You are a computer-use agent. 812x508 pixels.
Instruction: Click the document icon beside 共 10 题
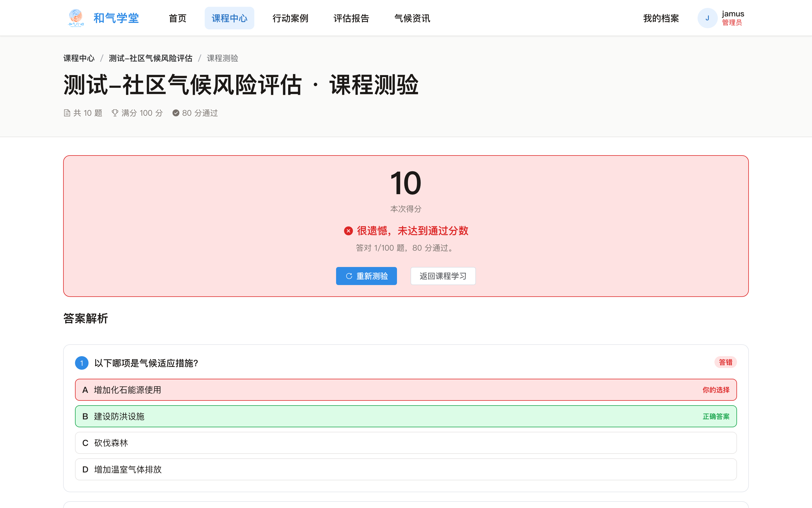click(67, 113)
